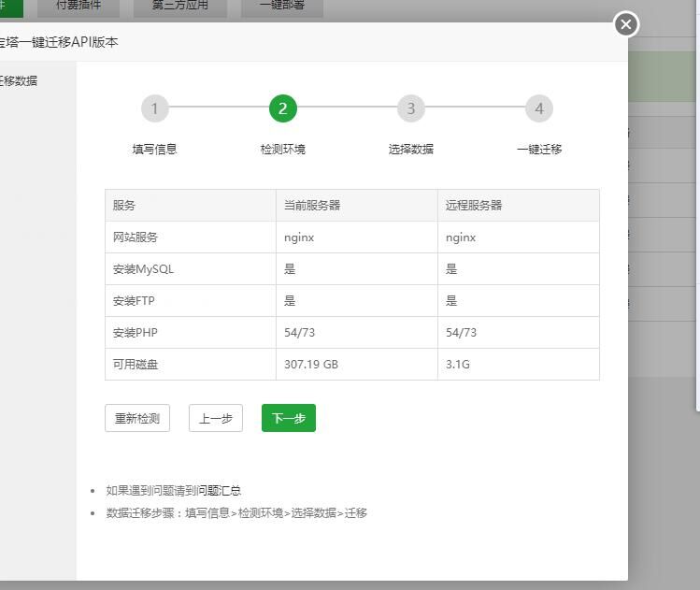The width and height of the screenshot is (700, 590).
Task: Click the 当前服务器 column header
Action: point(312,205)
